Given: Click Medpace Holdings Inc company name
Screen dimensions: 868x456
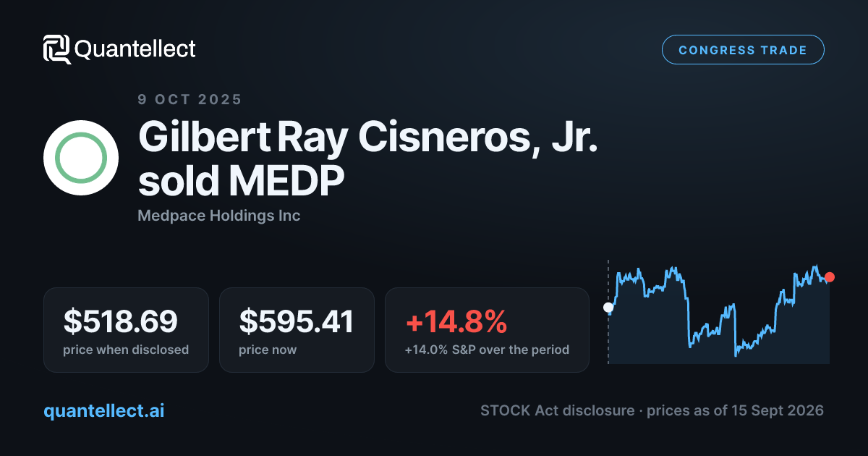Looking at the screenshot, I should 219,216.
